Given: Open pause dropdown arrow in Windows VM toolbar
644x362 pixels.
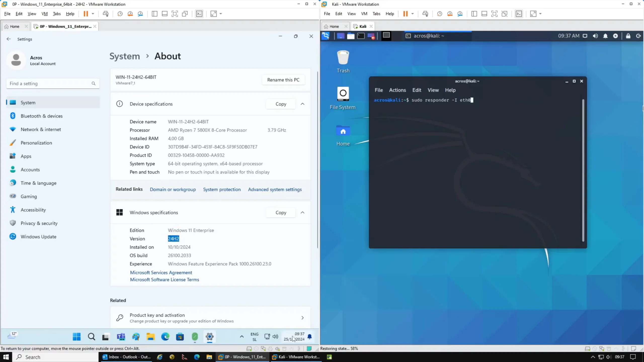Looking at the screenshot, I should [x=93, y=14].
